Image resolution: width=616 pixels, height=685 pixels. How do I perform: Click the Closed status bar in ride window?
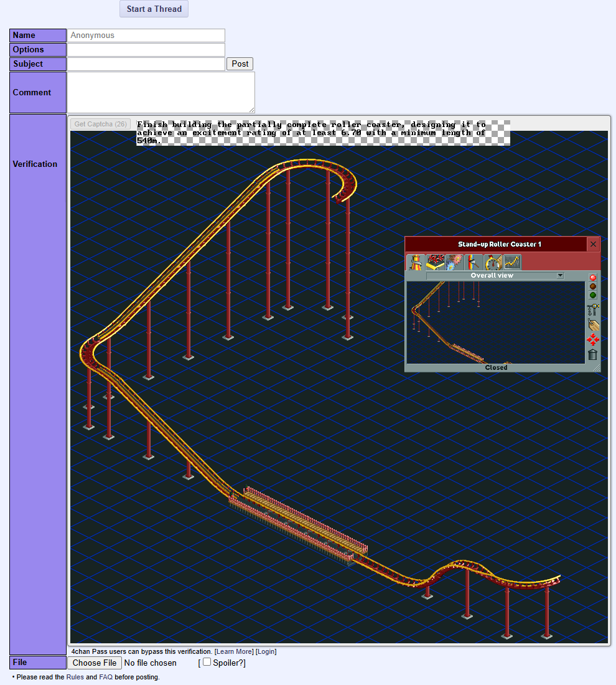[x=496, y=368]
